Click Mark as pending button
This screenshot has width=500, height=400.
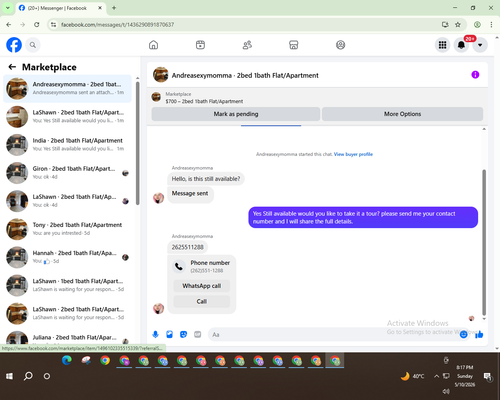coord(236,114)
